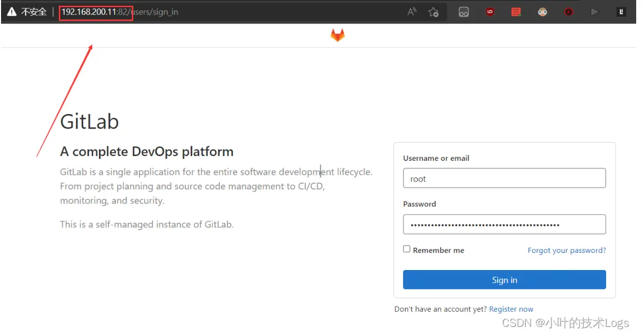This screenshot has height=332, width=644.
Task: Click the Read aloud icon in address bar
Action: (x=412, y=12)
